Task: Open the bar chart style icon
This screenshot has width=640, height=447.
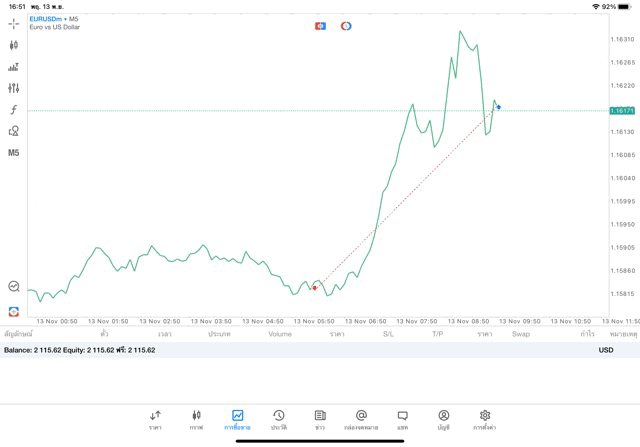Action: click(x=13, y=67)
